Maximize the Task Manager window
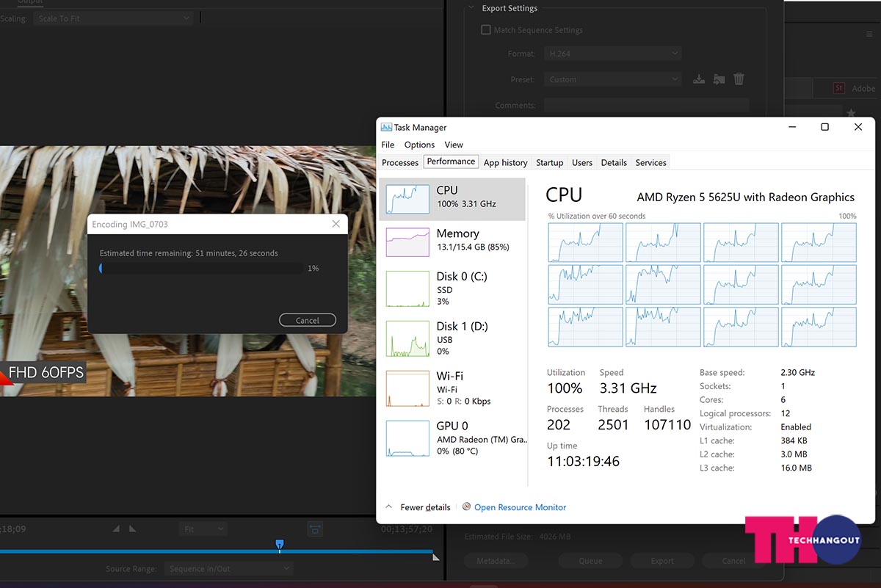This screenshot has height=588, width=881. coord(824,127)
